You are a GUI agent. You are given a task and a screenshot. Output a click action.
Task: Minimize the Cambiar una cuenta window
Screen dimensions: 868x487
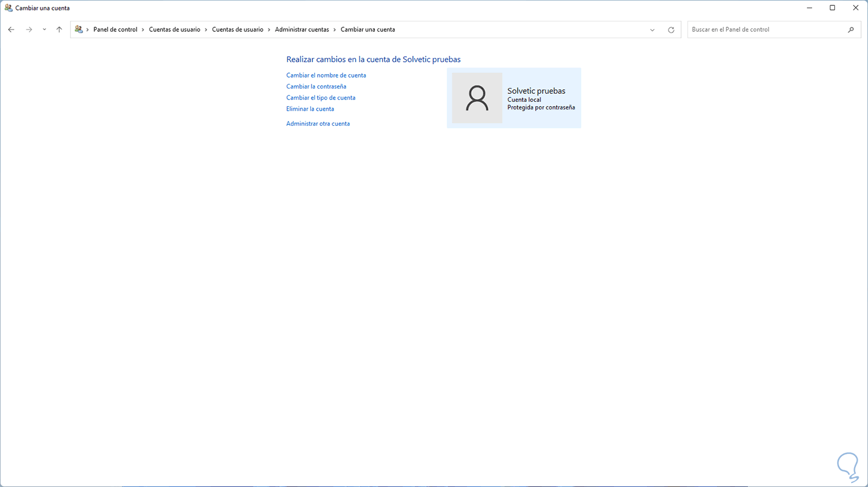click(810, 8)
